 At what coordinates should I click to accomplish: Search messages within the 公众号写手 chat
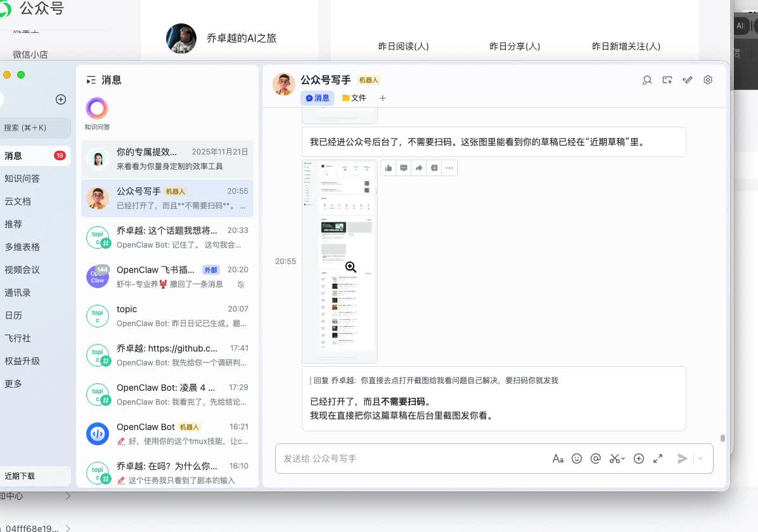(x=646, y=80)
